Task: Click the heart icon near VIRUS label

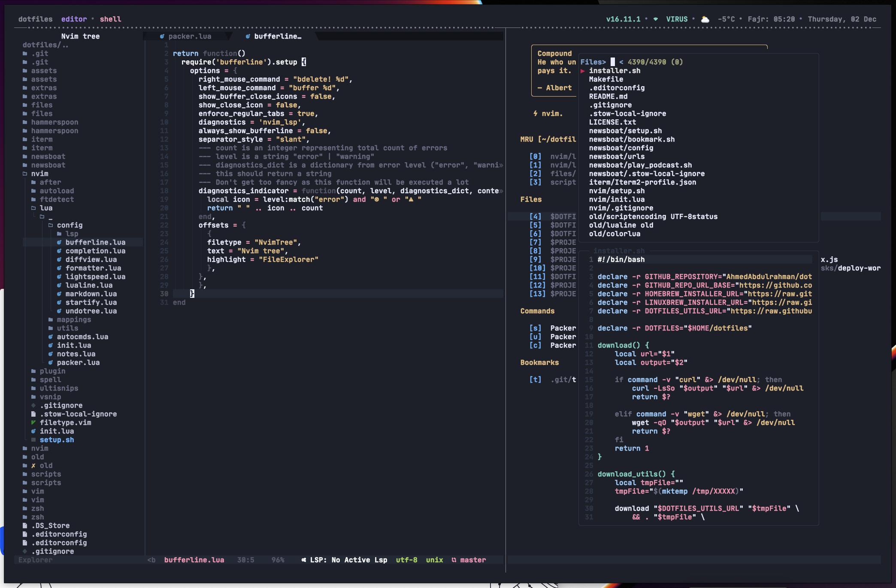Action: coord(655,19)
